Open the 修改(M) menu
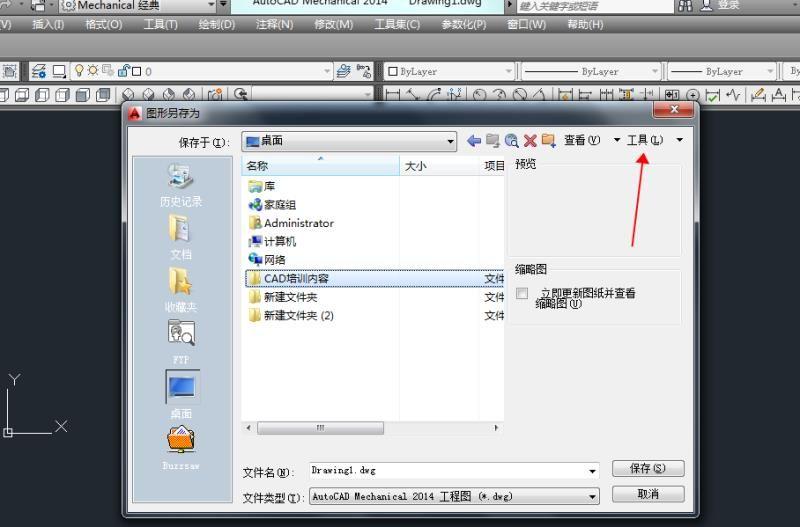Viewport: 800px width, 527px height. click(x=334, y=24)
